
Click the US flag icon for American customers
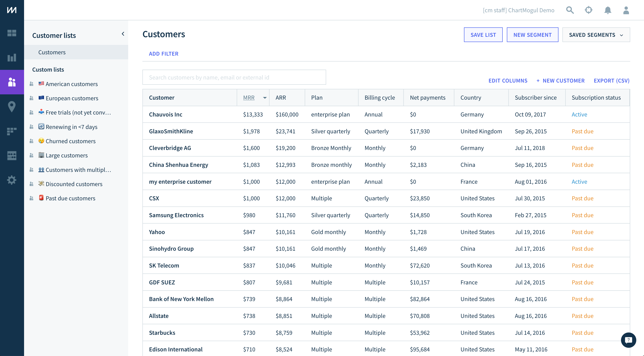41,84
